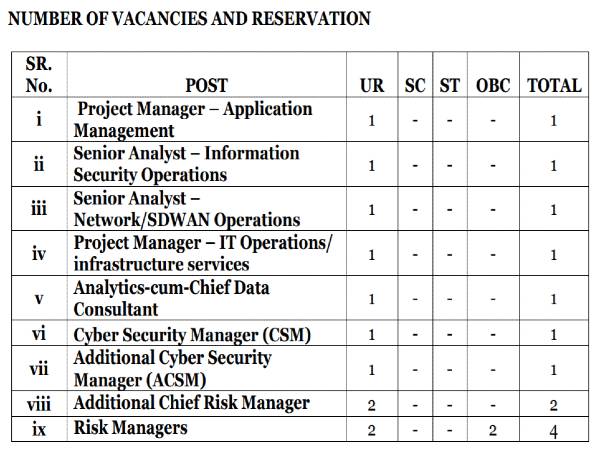Select the TOTAL column header
Viewport: 600px width, 450px height.
pos(554,85)
